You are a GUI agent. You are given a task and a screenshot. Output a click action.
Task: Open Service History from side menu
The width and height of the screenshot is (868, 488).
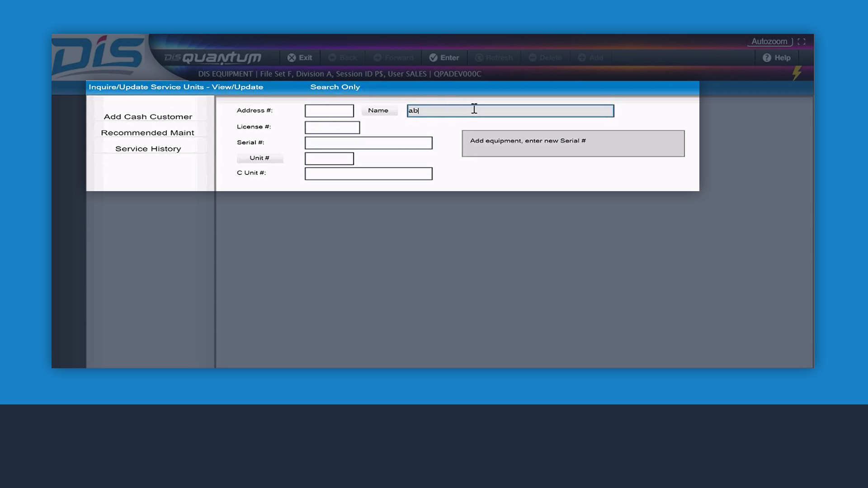(x=148, y=149)
